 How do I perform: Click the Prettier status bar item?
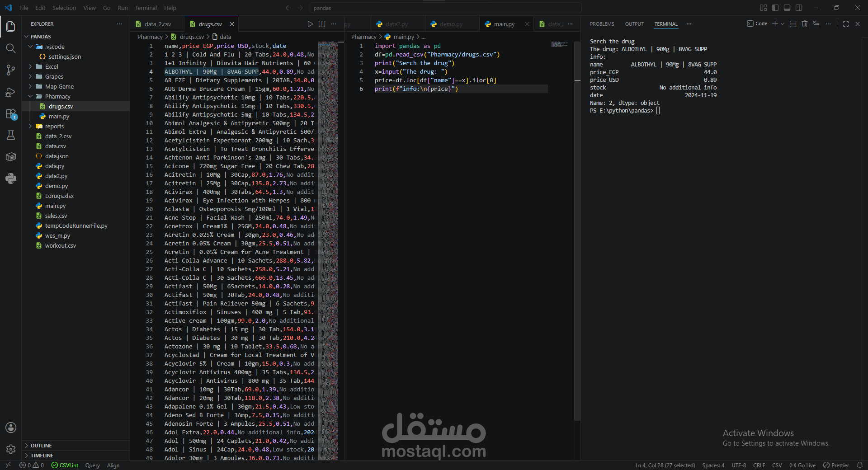click(x=836, y=465)
